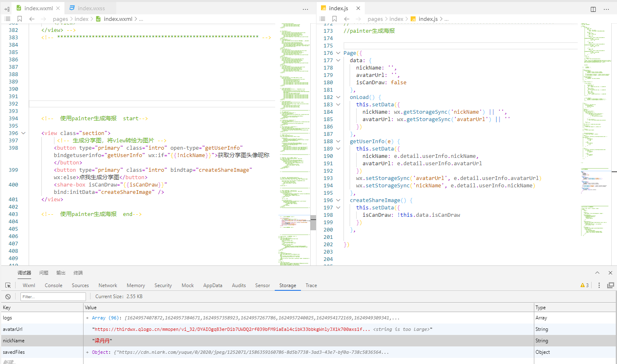Viewport: 617px width, 364px height.
Task: Go back in left editor navigation
Action: point(32,19)
